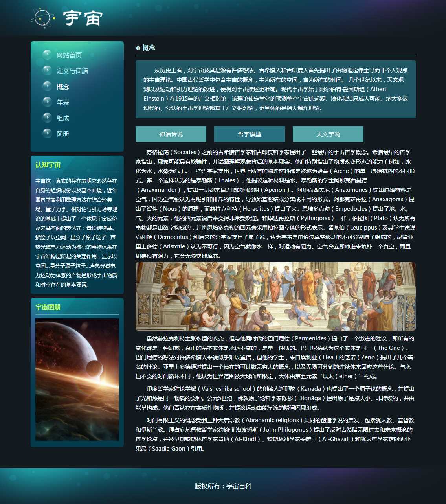Open the 网站首页 menu link
This screenshot has height=504, width=446.
pyautogui.click(x=69, y=55)
